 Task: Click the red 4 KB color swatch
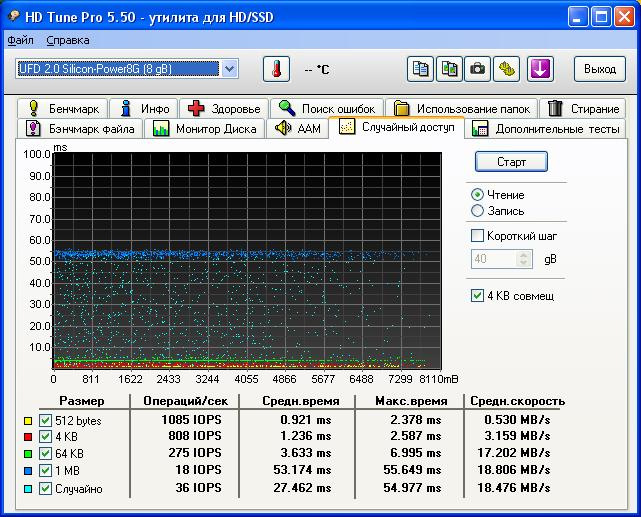28,437
